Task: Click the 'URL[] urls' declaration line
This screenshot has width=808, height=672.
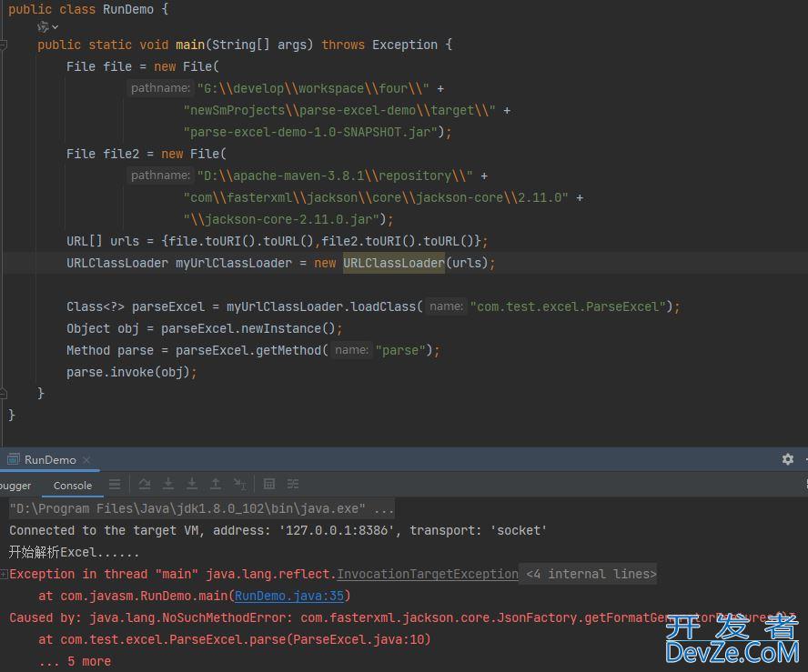Action: 277,242
